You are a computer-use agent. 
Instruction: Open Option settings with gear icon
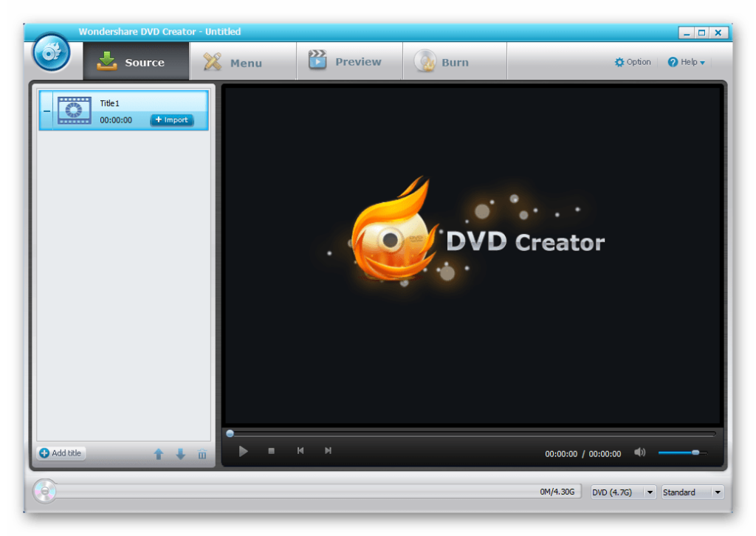[633, 62]
